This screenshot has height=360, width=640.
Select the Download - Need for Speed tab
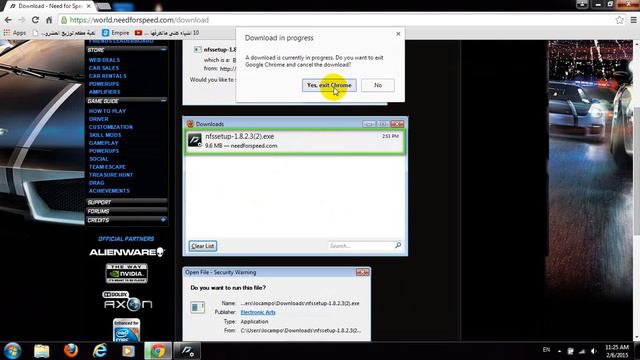tap(50, 6)
